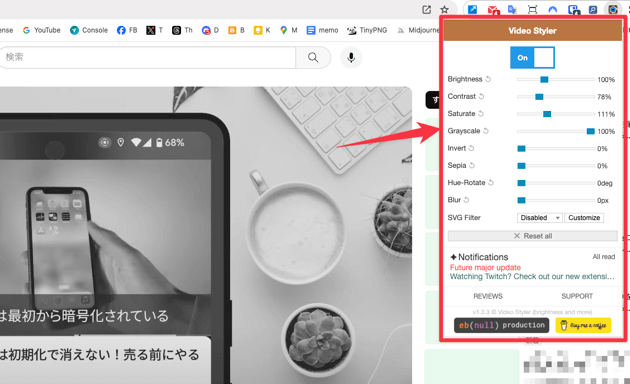The width and height of the screenshot is (630, 384).
Task: Adjust the Invert slider
Action: click(x=556, y=149)
